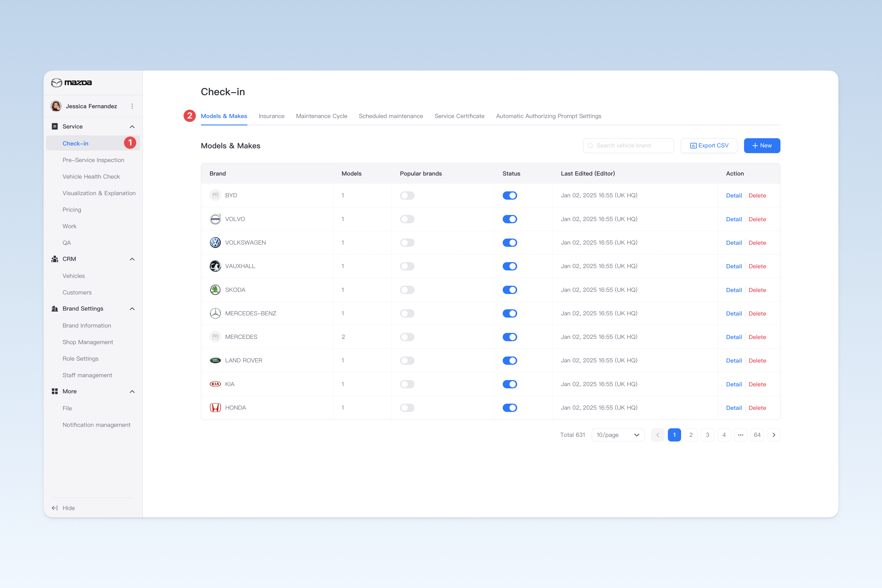Click the Volvo brand logo

coord(215,219)
